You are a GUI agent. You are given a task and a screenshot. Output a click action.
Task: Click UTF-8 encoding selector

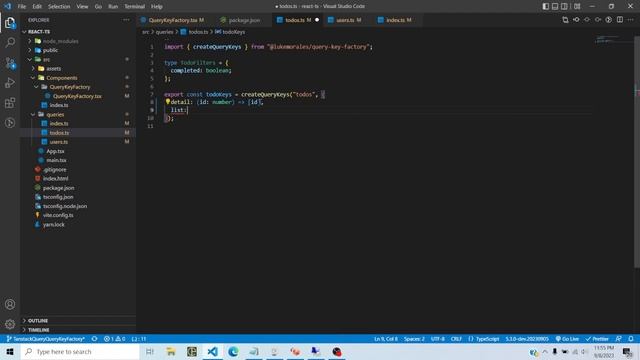coord(438,339)
